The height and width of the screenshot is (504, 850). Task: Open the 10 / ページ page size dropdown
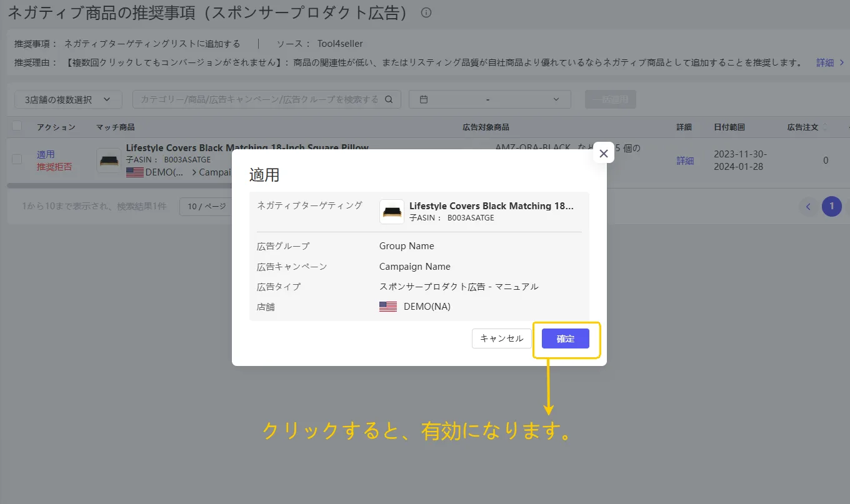tap(207, 206)
